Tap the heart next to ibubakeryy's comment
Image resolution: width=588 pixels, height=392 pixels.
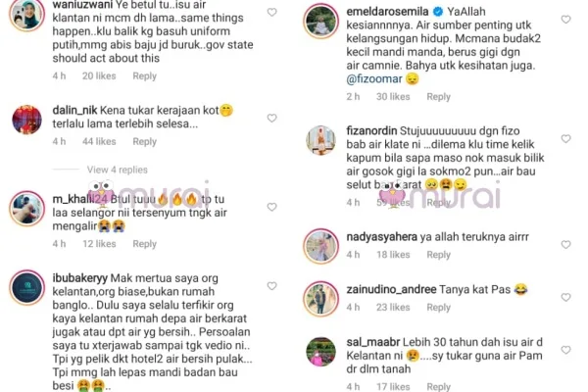tap(271, 286)
